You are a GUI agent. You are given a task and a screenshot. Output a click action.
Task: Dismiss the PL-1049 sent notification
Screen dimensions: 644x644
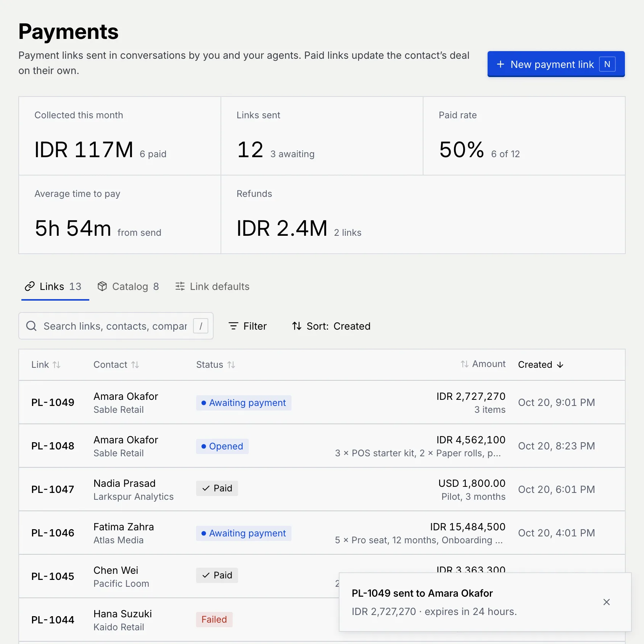point(607,602)
